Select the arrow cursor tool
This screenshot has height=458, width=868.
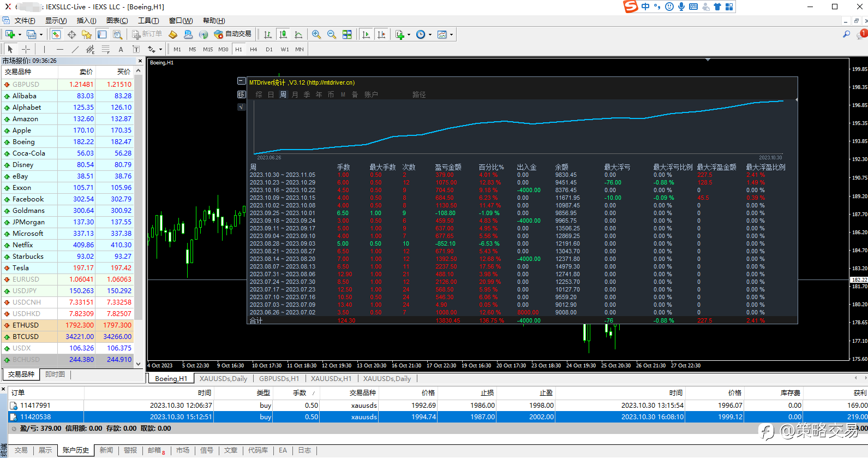pyautogui.click(x=10, y=49)
